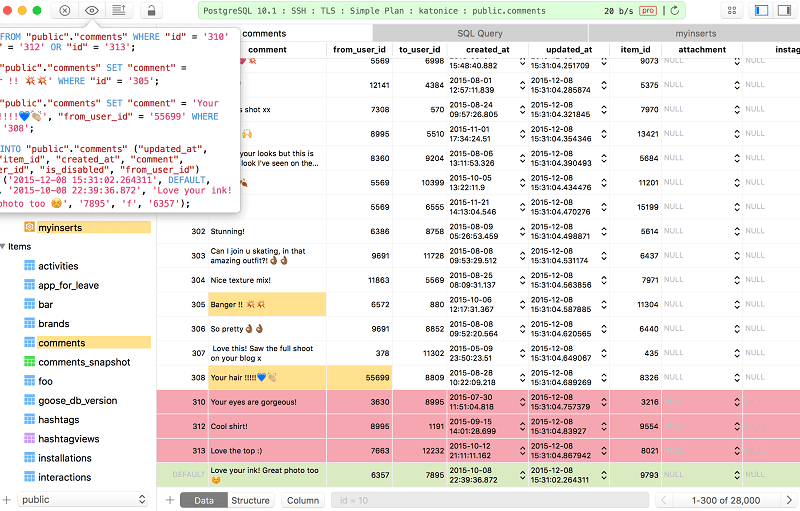Image resolution: width=800 pixels, height=511 pixels.
Task: Click the padlock icon in toolbar
Action: pyautogui.click(x=151, y=10)
